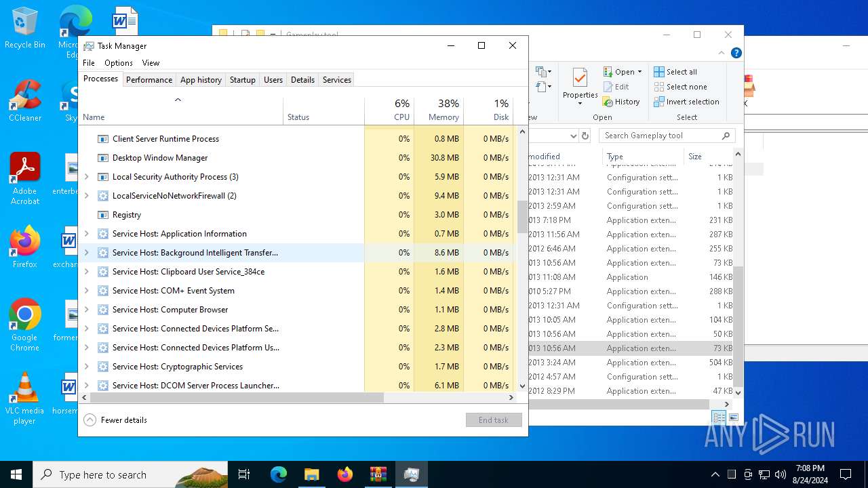Expand Service Host: DCOM Server Process Launcher
The image size is (868, 488).
pos(86,386)
